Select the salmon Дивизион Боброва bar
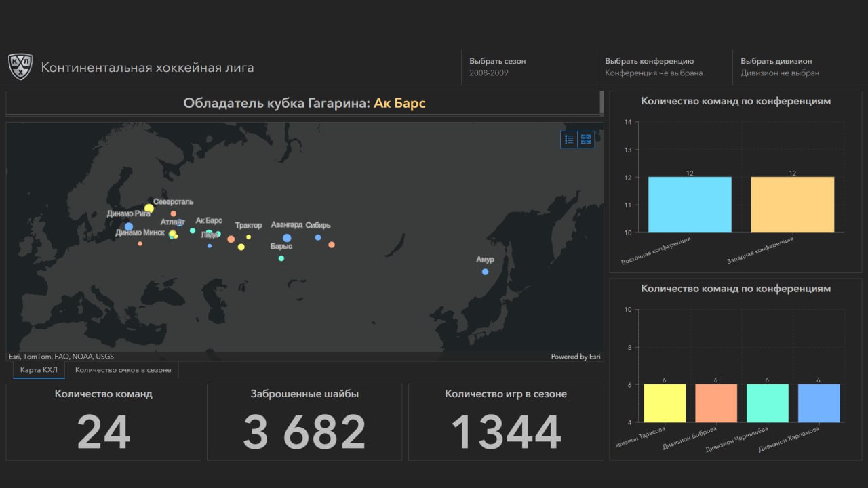 click(716, 403)
